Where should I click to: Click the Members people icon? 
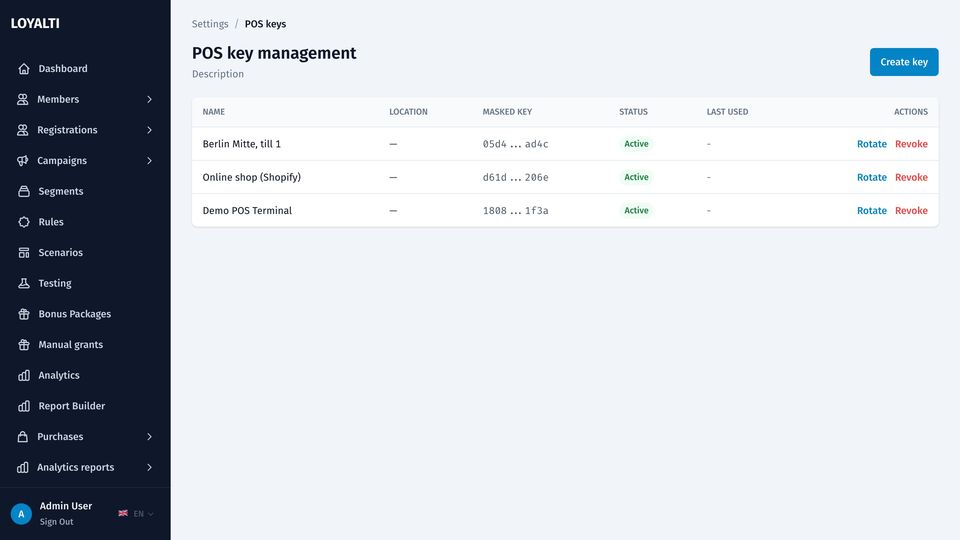click(23, 99)
